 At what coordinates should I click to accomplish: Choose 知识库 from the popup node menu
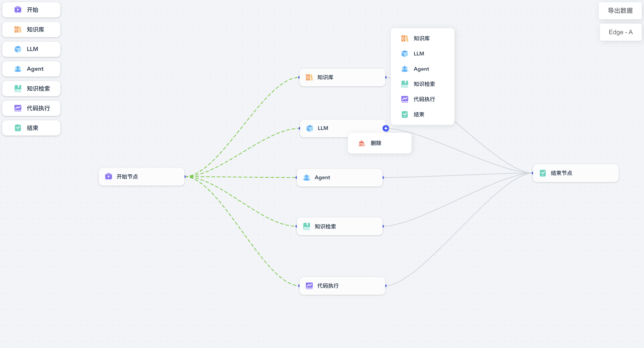pos(422,38)
